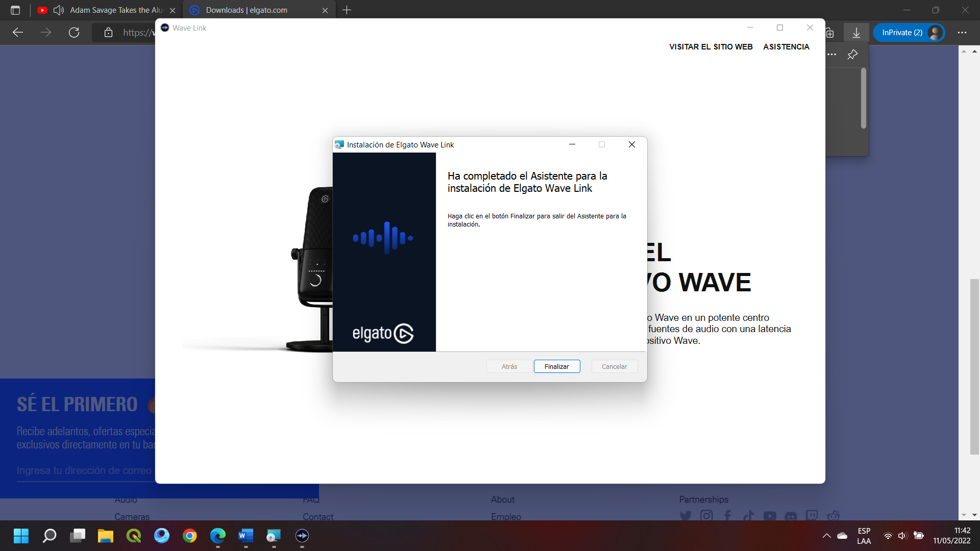Show hidden system tray icons
The width and height of the screenshot is (980, 551).
pos(826,536)
